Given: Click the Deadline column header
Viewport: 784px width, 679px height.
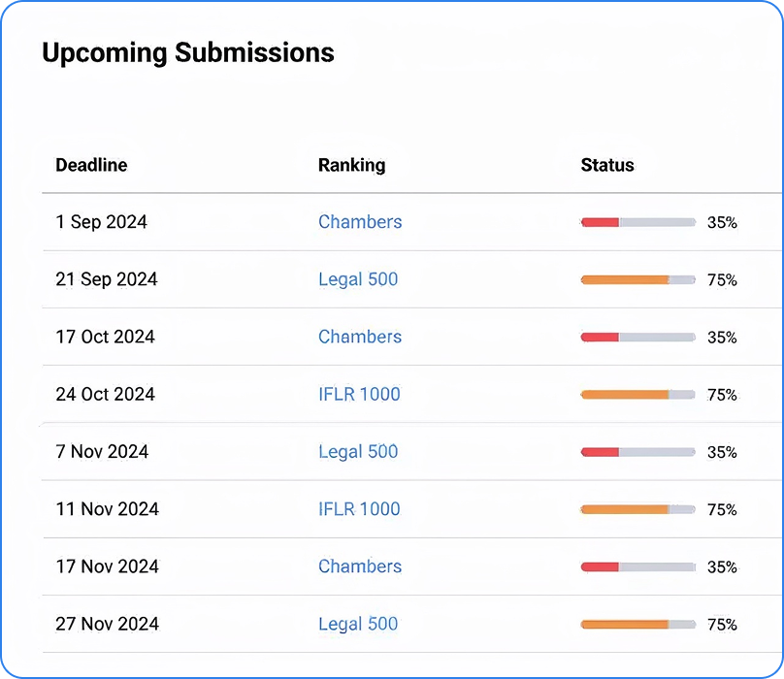Looking at the screenshot, I should [91, 165].
